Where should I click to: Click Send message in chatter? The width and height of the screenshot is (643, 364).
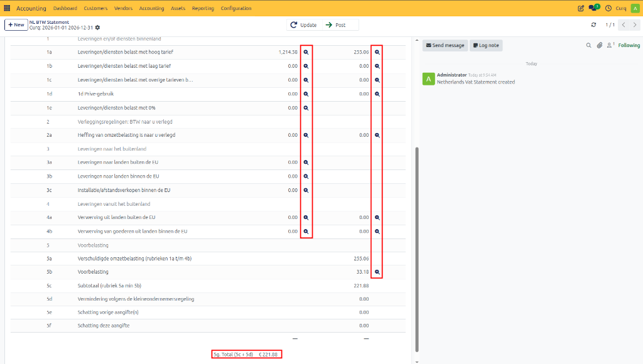(445, 45)
